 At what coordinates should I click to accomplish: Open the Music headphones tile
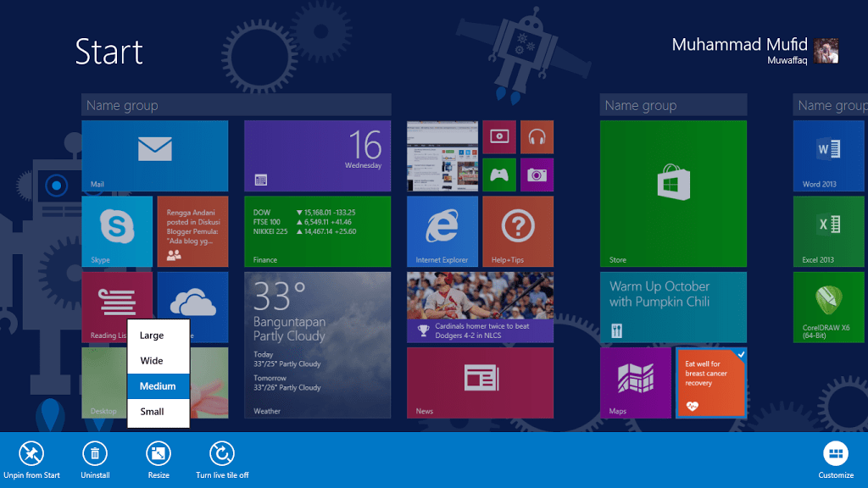click(537, 137)
